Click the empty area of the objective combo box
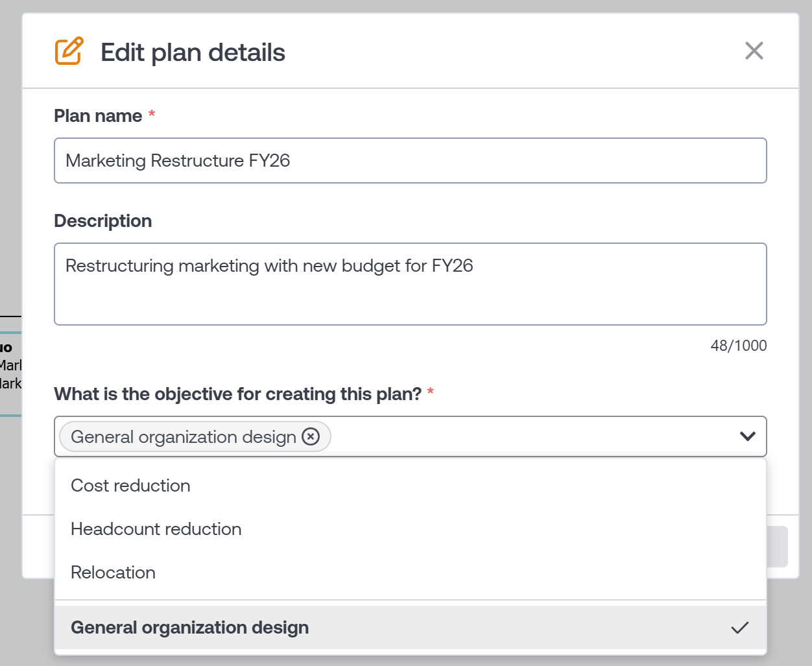812x666 pixels. (x=532, y=436)
